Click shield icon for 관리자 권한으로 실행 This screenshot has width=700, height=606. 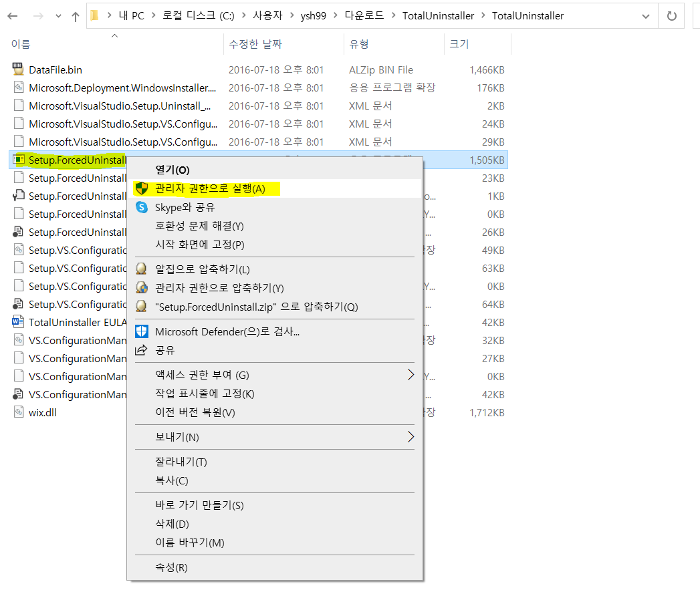pyautogui.click(x=142, y=188)
